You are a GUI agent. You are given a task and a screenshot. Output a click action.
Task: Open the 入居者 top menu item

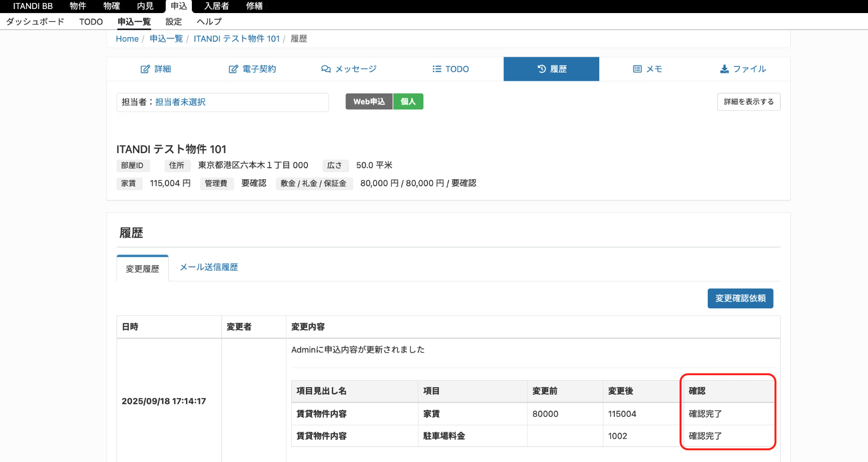coord(216,6)
